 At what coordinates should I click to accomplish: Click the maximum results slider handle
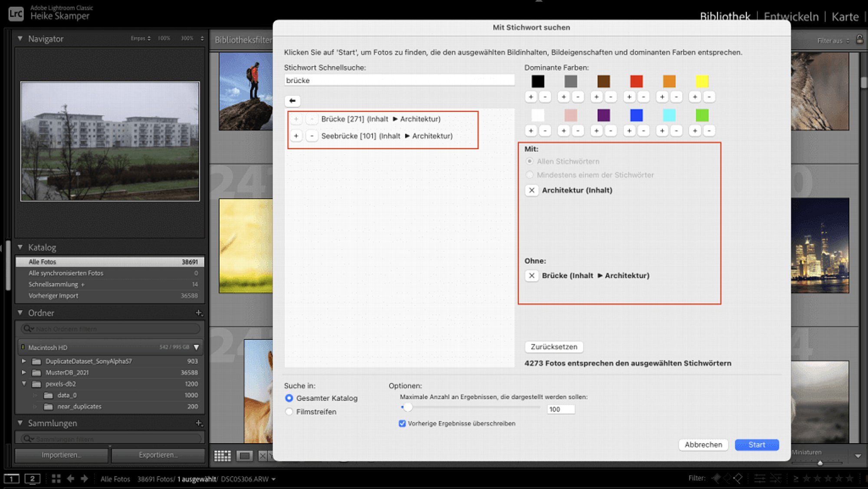click(x=407, y=407)
